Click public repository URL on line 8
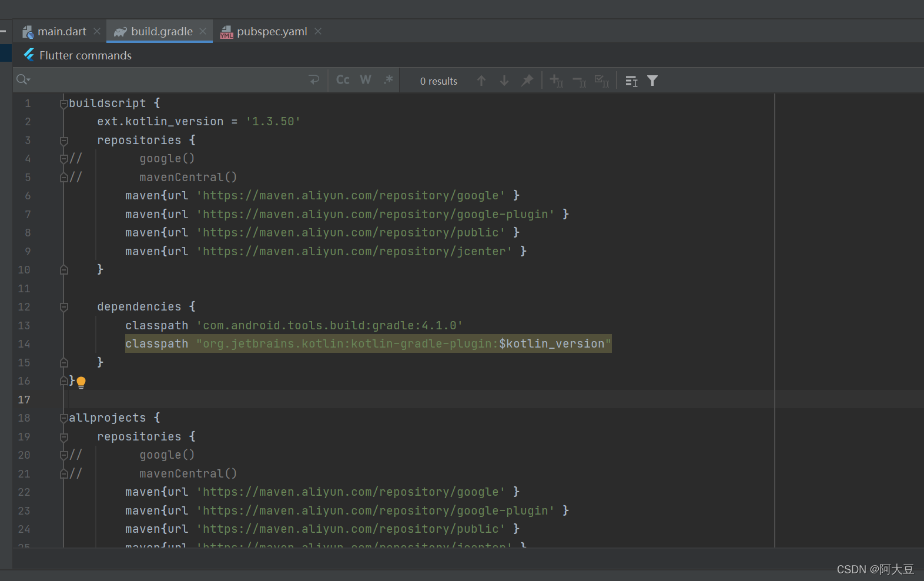The width and height of the screenshot is (924, 581). pyautogui.click(x=351, y=233)
